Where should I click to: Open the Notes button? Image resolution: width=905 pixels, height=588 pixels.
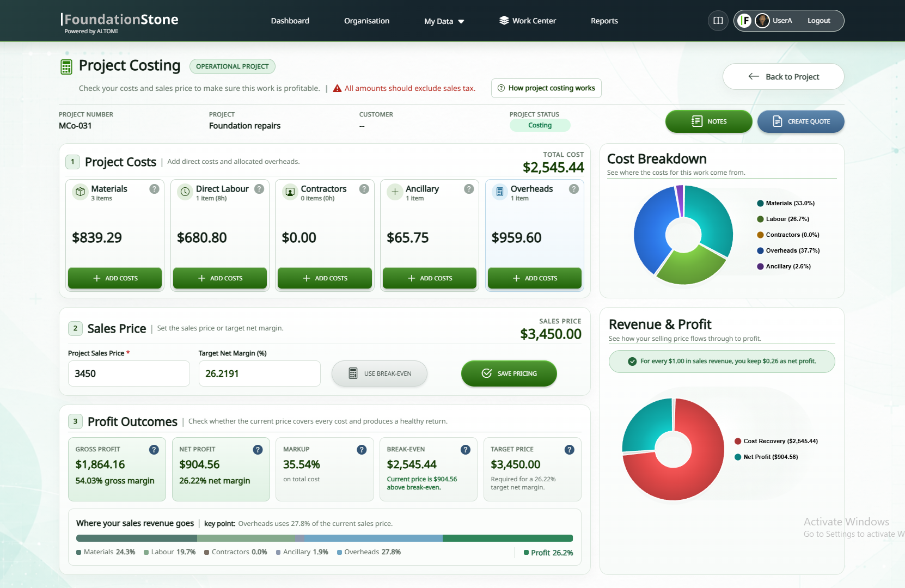click(x=709, y=121)
